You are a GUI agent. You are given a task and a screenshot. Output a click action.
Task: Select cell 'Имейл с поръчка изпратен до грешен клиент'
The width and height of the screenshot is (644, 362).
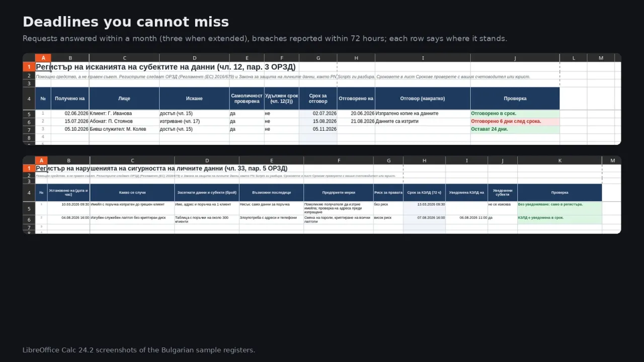pos(132,208)
